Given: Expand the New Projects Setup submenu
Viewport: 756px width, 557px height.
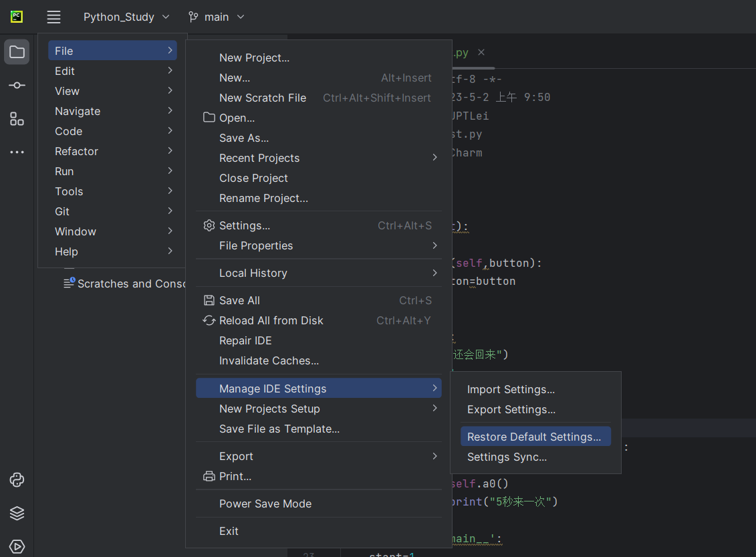Looking at the screenshot, I should pyautogui.click(x=435, y=409).
